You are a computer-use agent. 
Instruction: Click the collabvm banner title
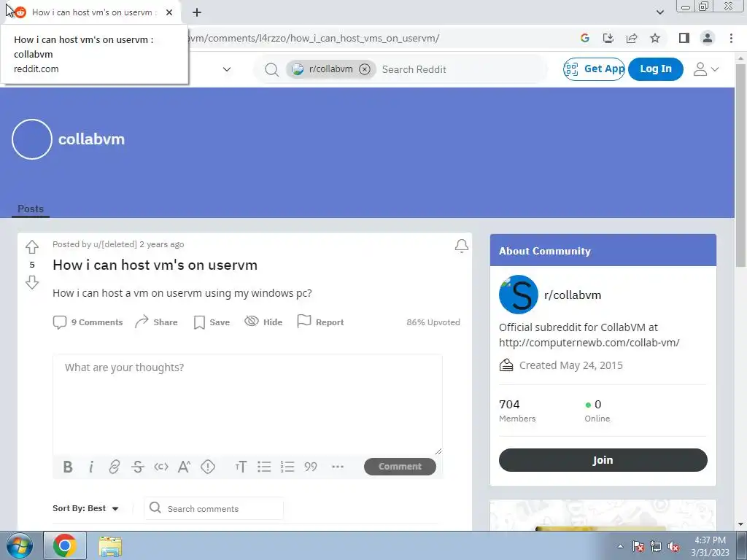91,139
